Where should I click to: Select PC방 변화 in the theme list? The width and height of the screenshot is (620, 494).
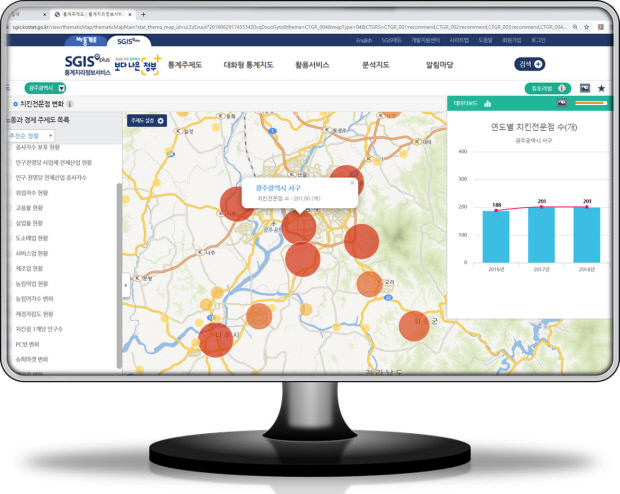pos(28,343)
